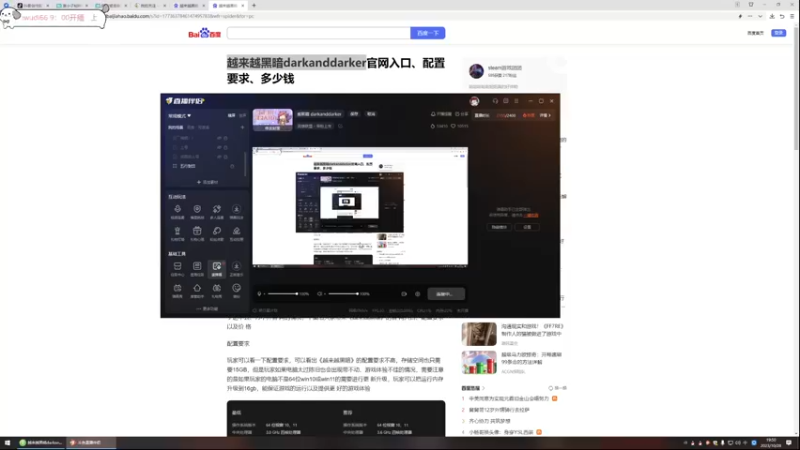Open 常规模式 mode dropdown

click(180, 116)
